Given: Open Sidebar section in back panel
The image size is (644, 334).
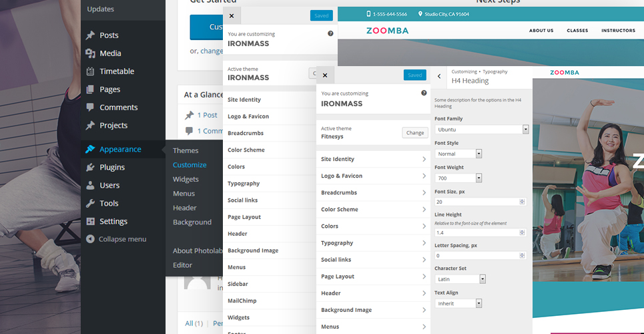Looking at the screenshot, I should [x=270, y=284].
